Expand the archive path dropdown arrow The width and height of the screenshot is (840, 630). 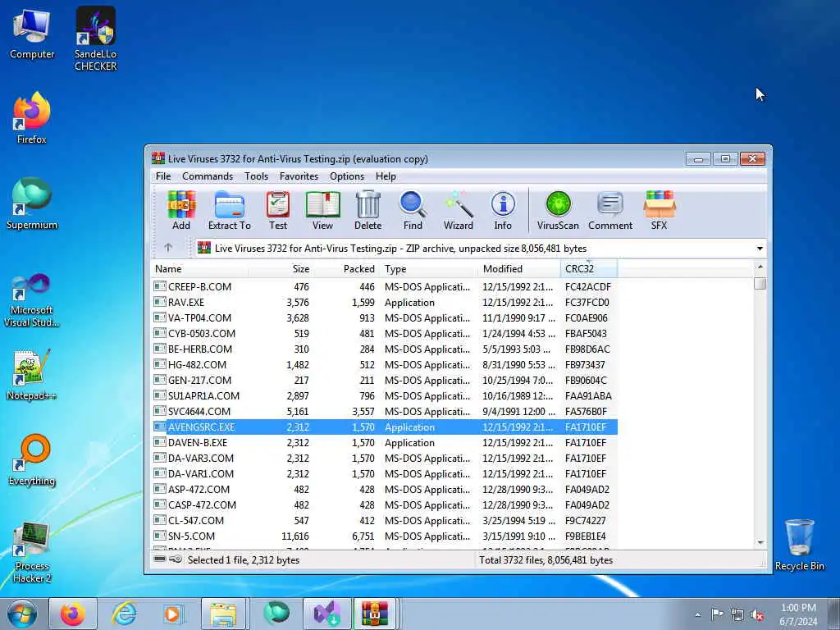pyautogui.click(x=760, y=248)
